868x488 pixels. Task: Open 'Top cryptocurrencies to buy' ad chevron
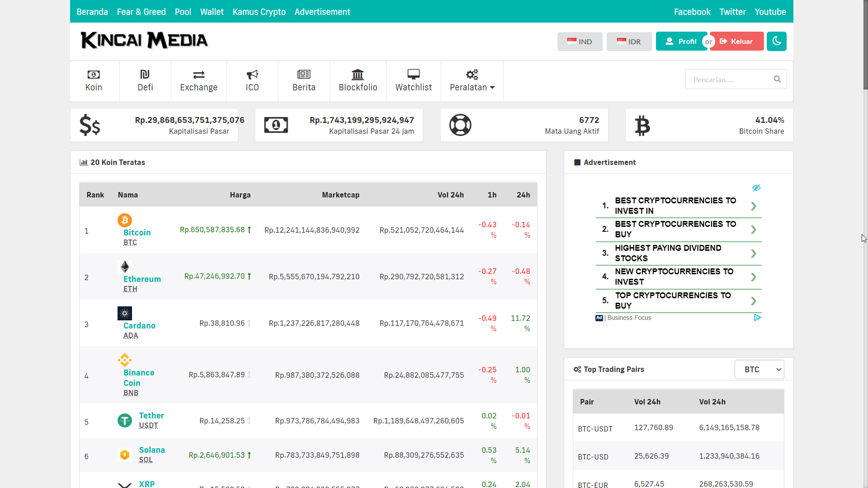click(753, 301)
